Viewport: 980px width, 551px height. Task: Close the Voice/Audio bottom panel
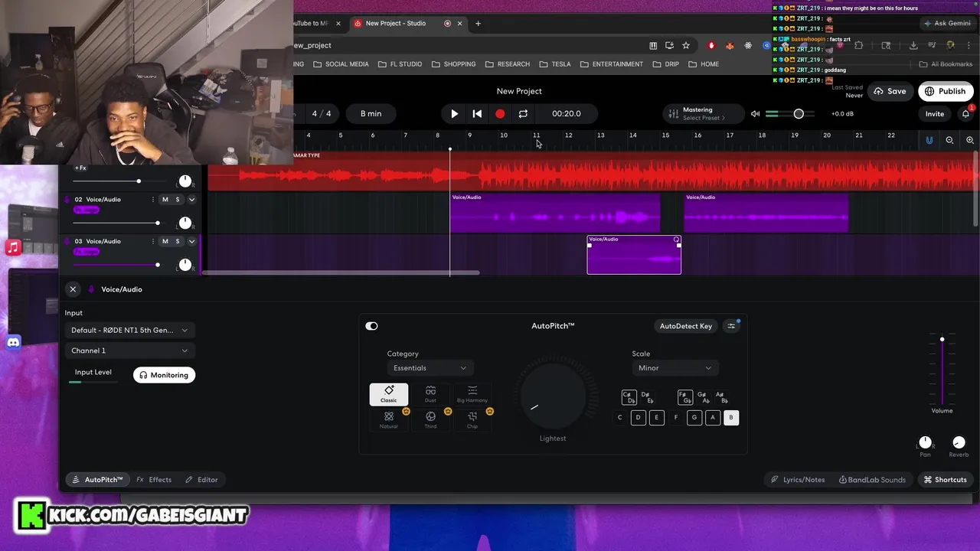click(73, 289)
